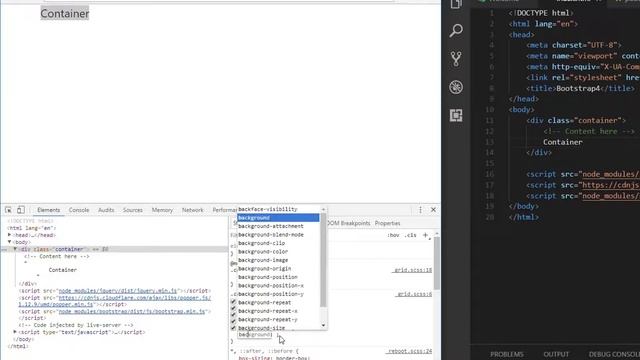This screenshot has width=640, height=360.
Task: Toggle checkbox beside background-size row
Action: click(233, 328)
